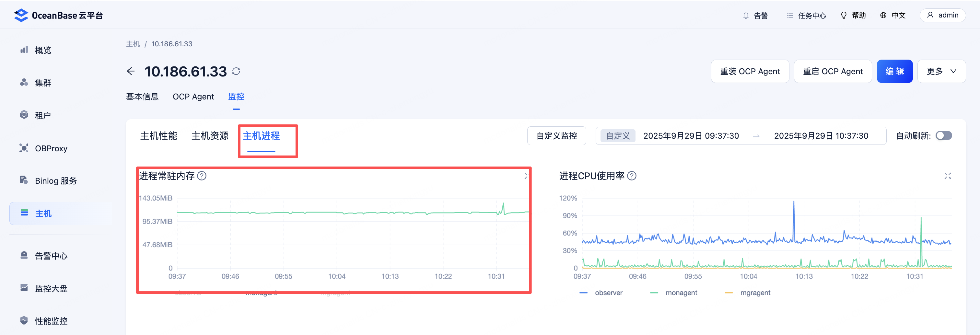Click the start time 09:37:30 field

[x=691, y=136]
